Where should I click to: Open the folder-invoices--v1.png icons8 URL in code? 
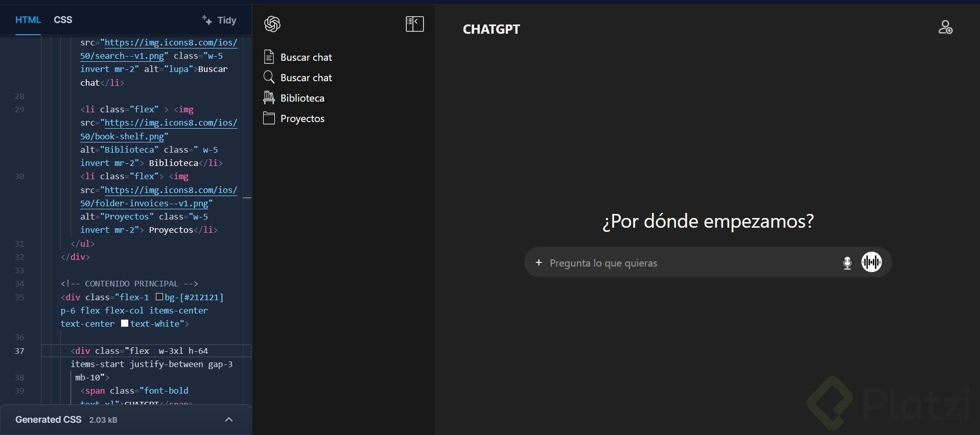pyautogui.click(x=159, y=197)
